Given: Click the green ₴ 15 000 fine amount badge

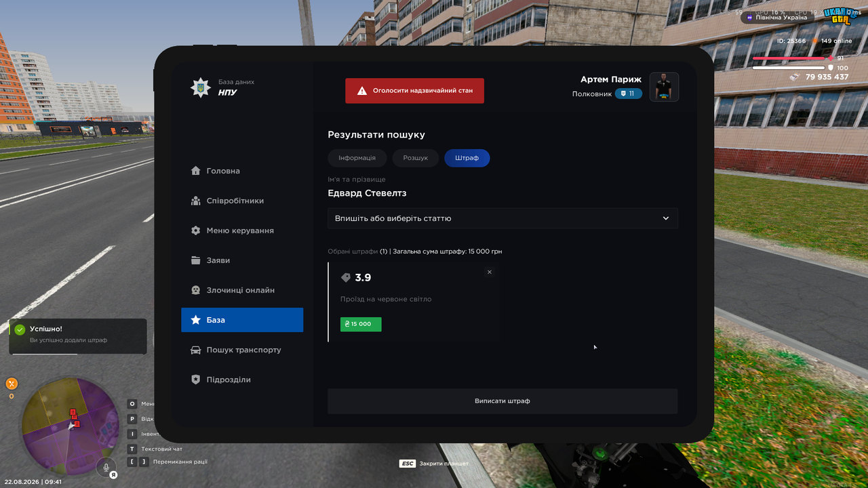Looking at the screenshot, I should coord(361,324).
